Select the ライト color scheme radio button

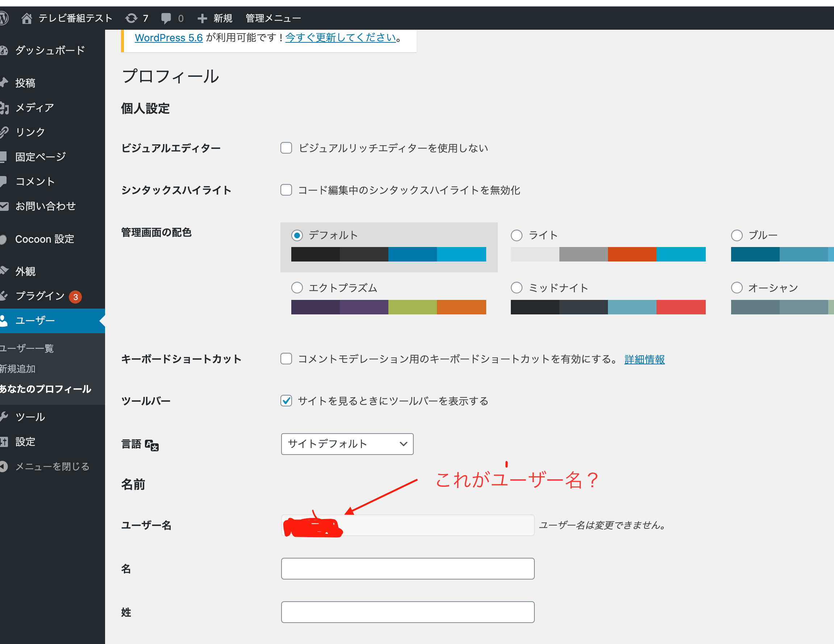pos(516,235)
